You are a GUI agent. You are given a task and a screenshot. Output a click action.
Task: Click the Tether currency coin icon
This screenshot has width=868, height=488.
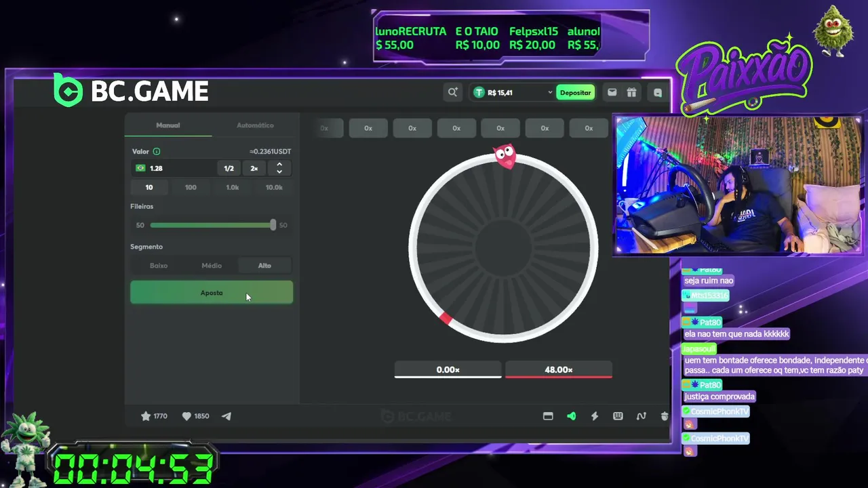[x=479, y=92]
